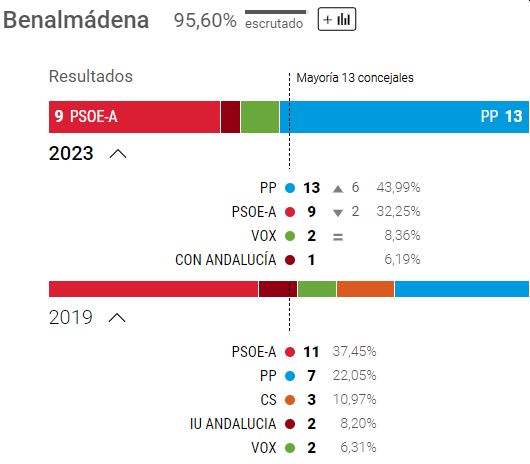Select the orange segment in 2019 bar
Image resolution: width=530 pixels, height=464 pixels.
click(x=365, y=289)
